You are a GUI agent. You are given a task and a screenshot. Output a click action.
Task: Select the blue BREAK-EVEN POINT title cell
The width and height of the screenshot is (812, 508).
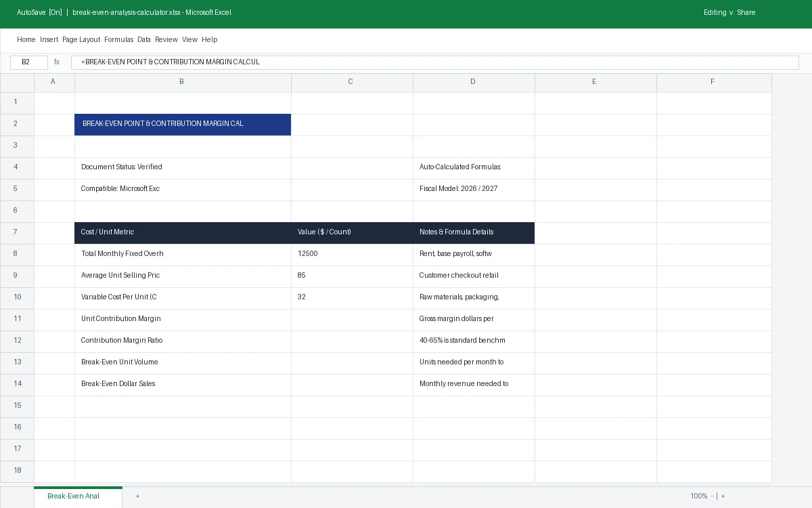coord(183,124)
